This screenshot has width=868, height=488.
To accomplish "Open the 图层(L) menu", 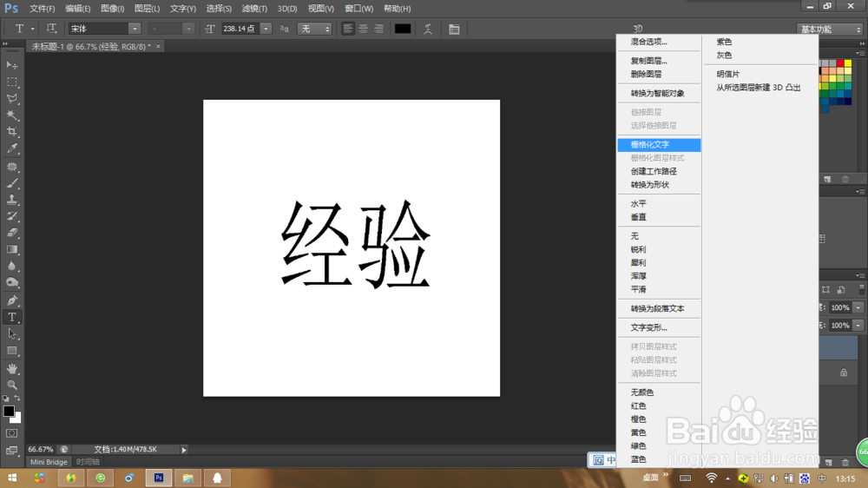I will pyautogui.click(x=147, y=9).
